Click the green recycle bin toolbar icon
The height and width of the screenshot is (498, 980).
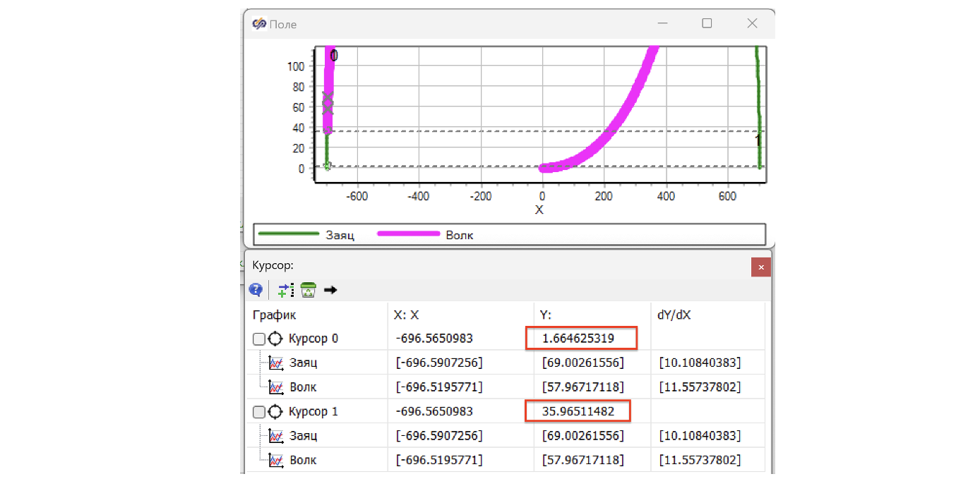click(x=308, y=289)
